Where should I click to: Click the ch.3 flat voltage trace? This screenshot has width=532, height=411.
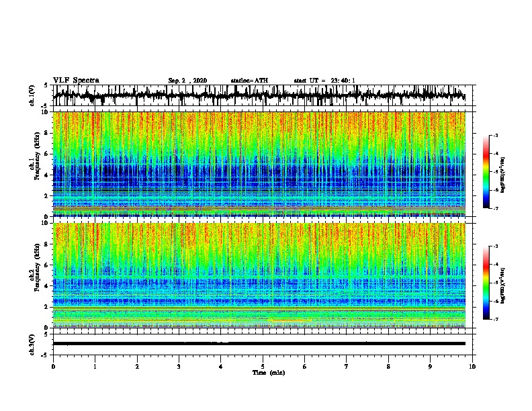(259, 344)
